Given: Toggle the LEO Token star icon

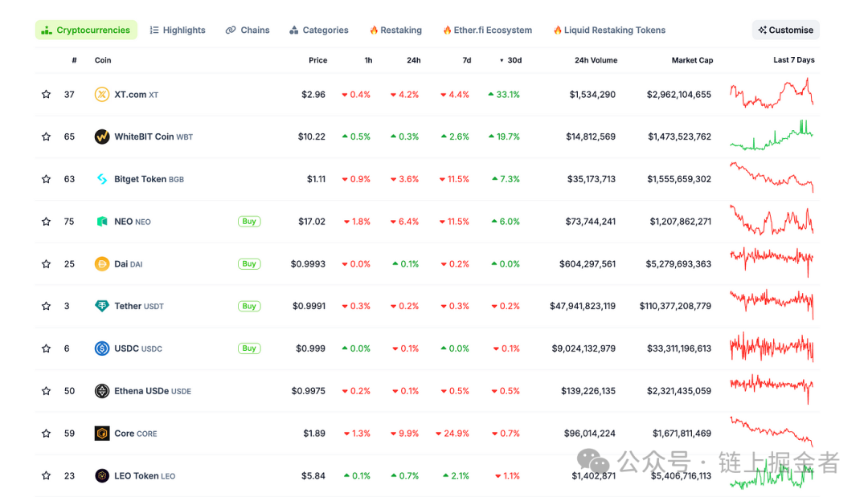Looking at the screenshot, I should 46,476.
